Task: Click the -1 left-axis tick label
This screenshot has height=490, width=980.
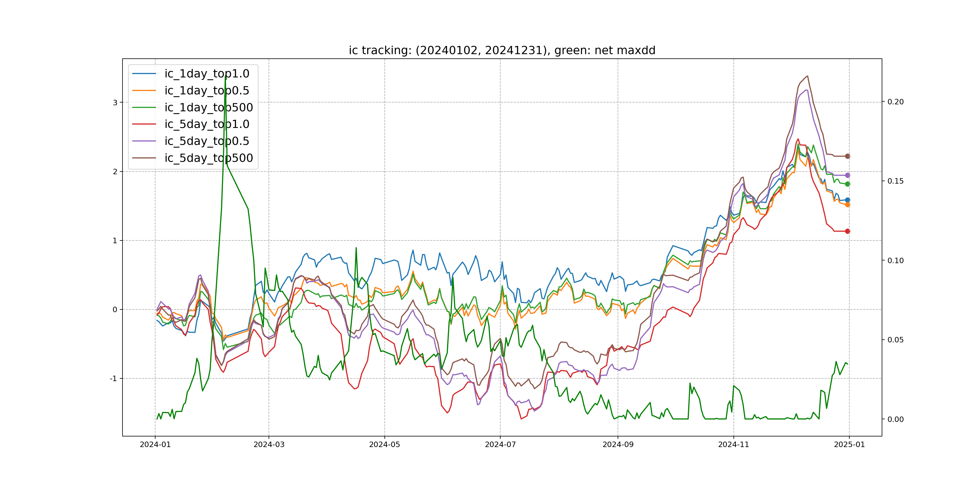Action: click(113, 379)
